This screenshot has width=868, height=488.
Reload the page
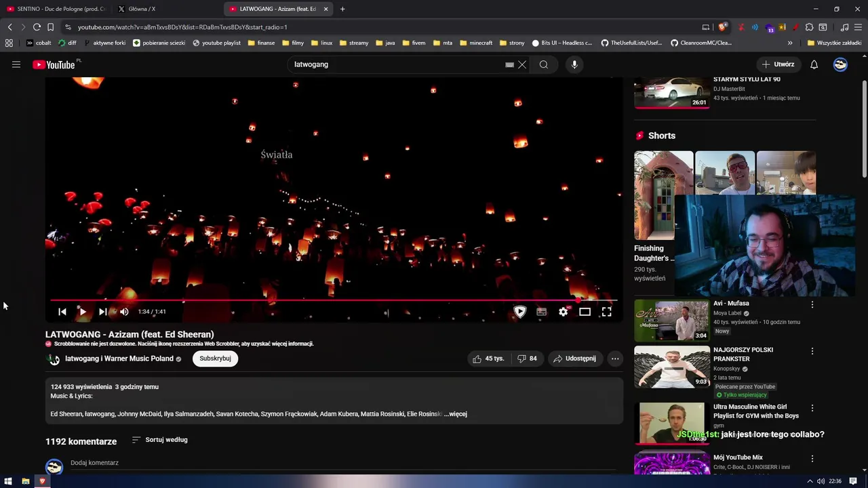[37, 27]
